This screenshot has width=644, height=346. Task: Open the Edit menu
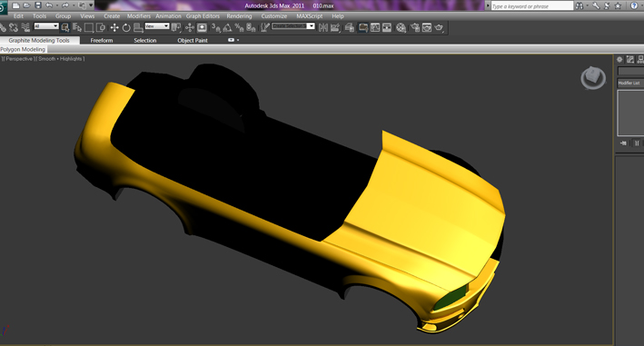click(18, 16)
